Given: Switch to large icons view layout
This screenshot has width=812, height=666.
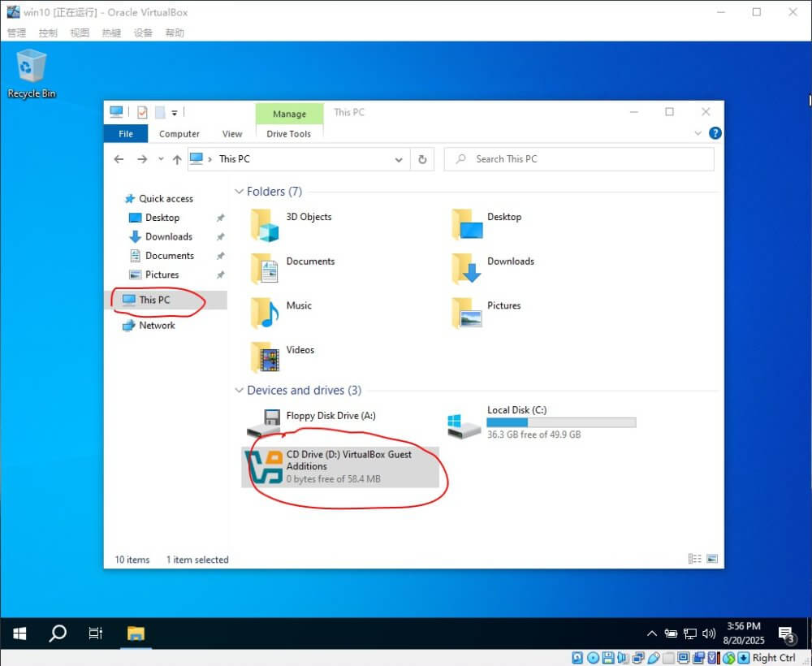Looking at the screenshot, I should [712, 559].
